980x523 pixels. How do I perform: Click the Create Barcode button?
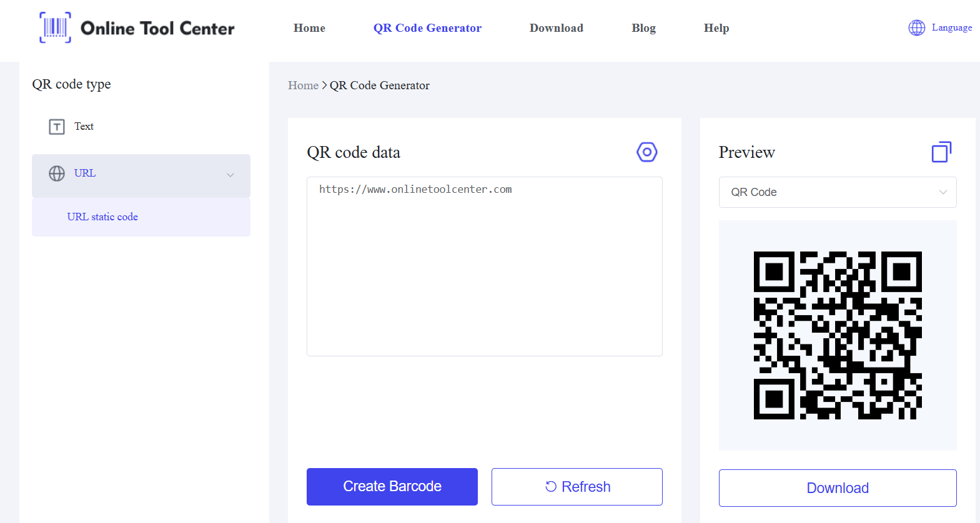pyautogui.click(x=392, y=487)
